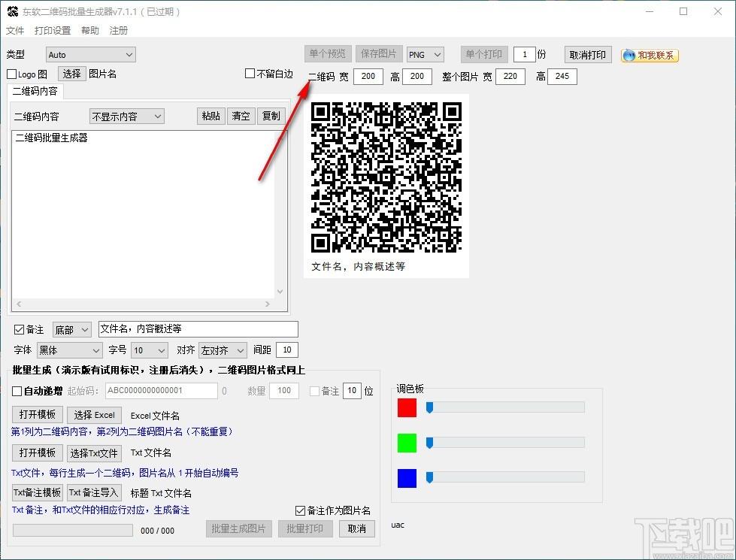Click the blue color swatch
Screen dimensions: 736x560
[407, 478]
